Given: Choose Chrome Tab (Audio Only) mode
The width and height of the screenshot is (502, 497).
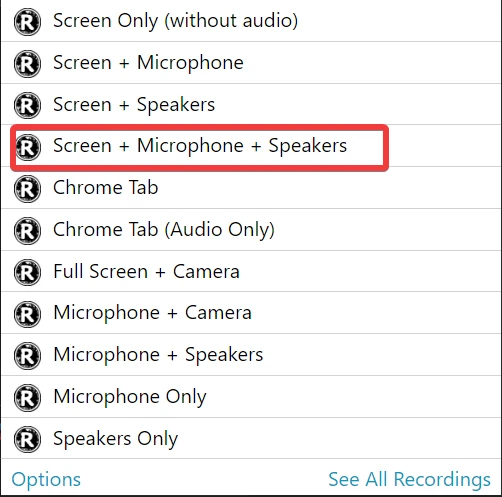Looking at the screenshot, I should pyautogui.click(x=251, y=230).
